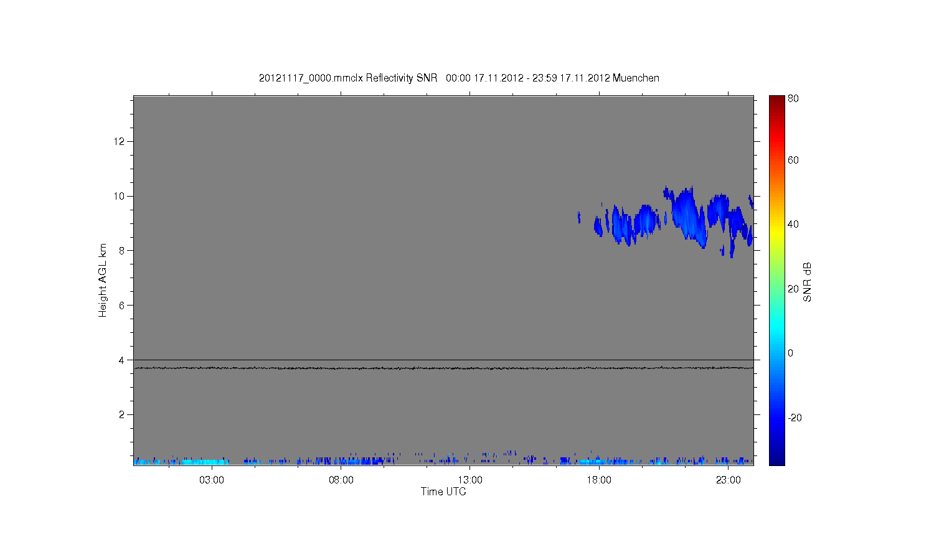Image resolution: width=934 pixels, height=560 pixels.
Task: Click the 23:00 time tick label
Action: 729,480
